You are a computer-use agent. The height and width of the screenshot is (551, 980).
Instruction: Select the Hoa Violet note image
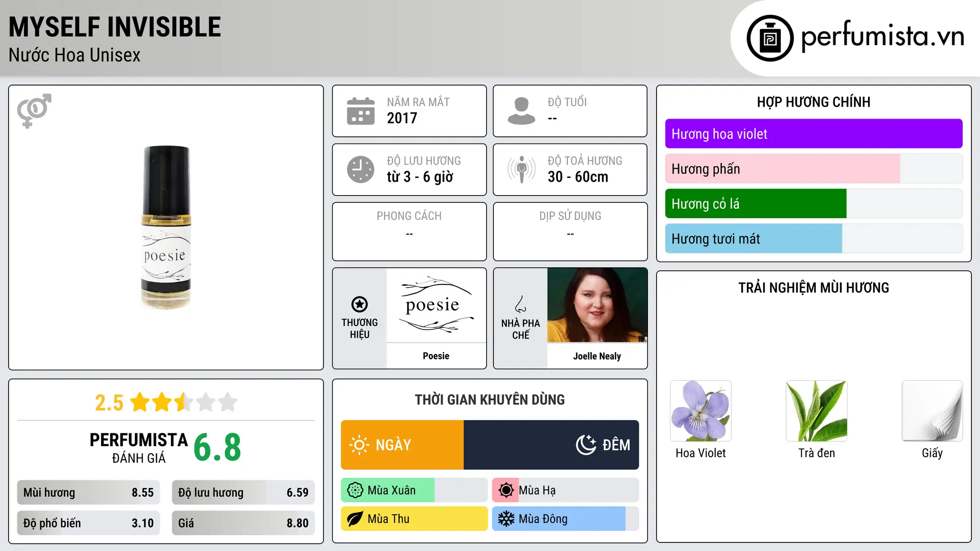click(x=701, y=411)
